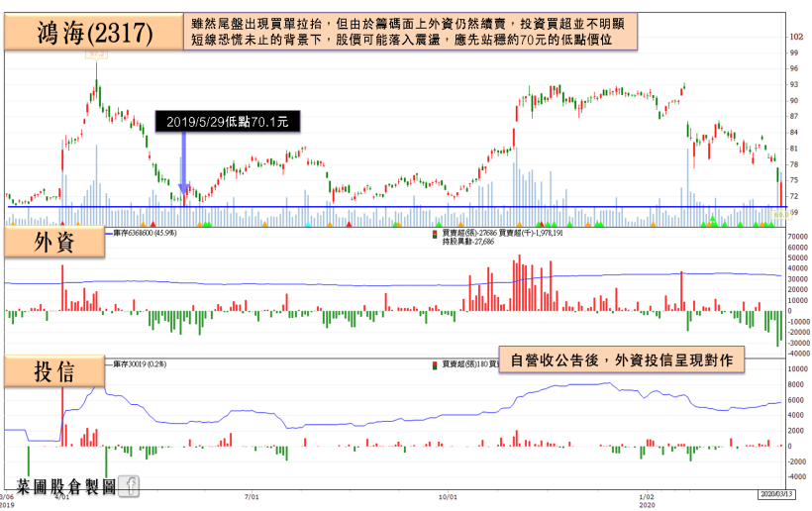Click the 70000 value on the 外資 axis

pos(797,236)
